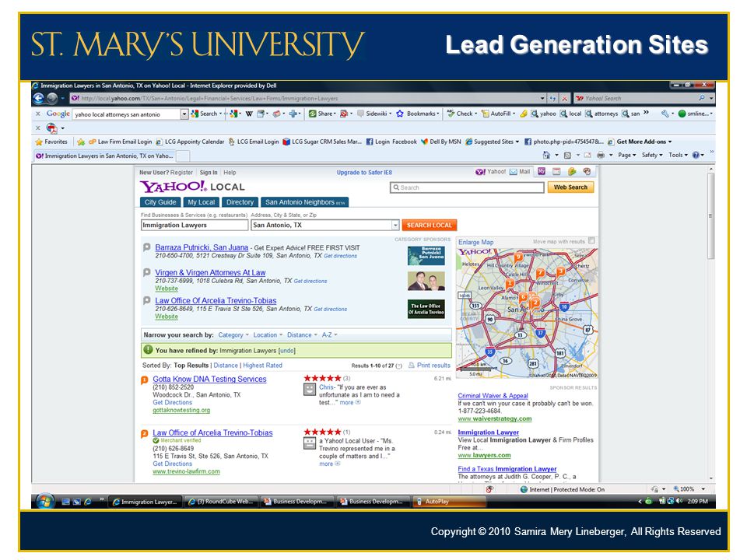
Task: Open the City Guide tab
Action: 160,202
